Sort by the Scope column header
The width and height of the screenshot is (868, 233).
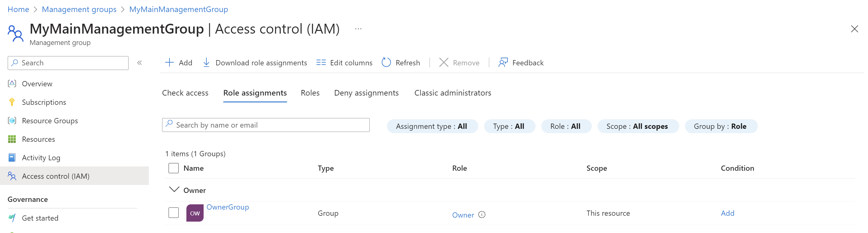(x=596, y=168)
